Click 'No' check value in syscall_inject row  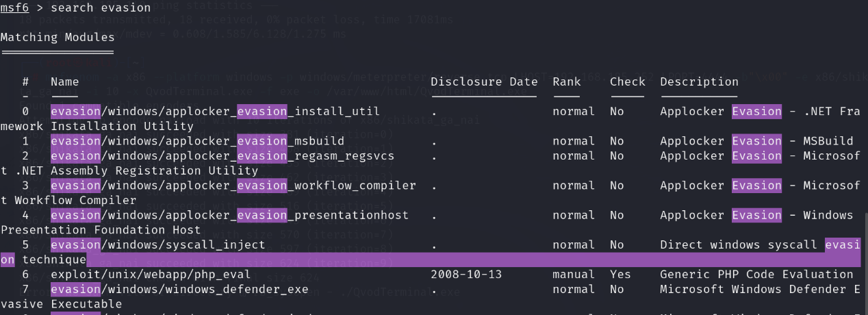(x=617, y=244)
